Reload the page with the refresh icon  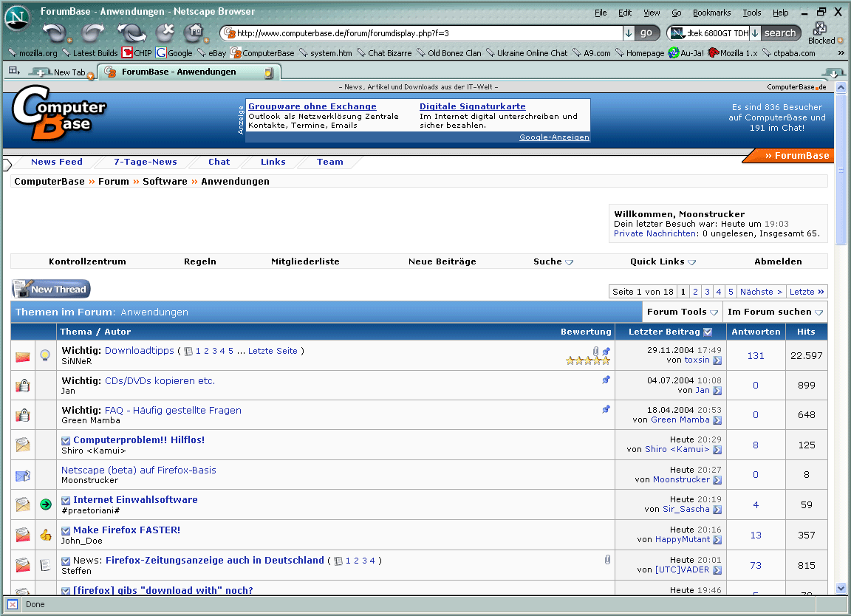pos(132,33)
